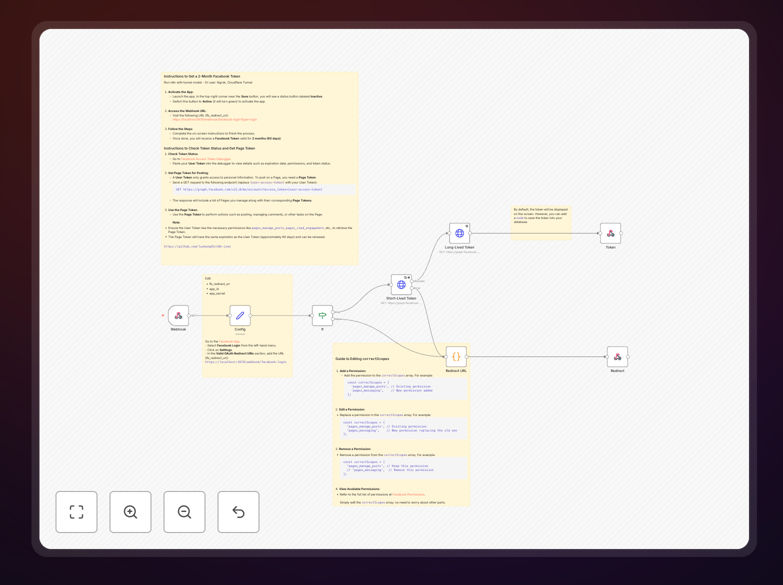Screen dimensions: 783x585
Task: Click the Webhook node label
Action: click(178, 329)
